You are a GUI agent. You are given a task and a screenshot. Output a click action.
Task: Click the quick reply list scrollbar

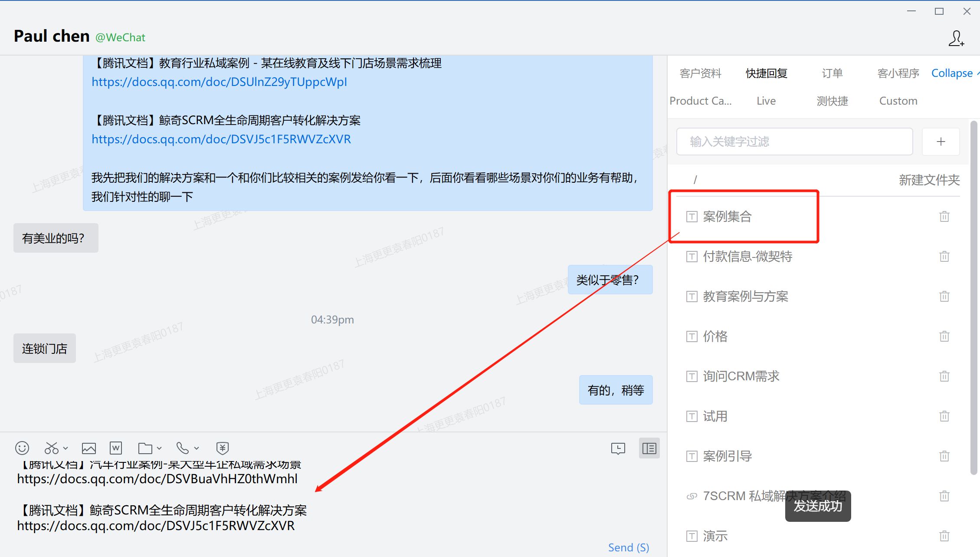pyautogui.click(x=974, y=297)
